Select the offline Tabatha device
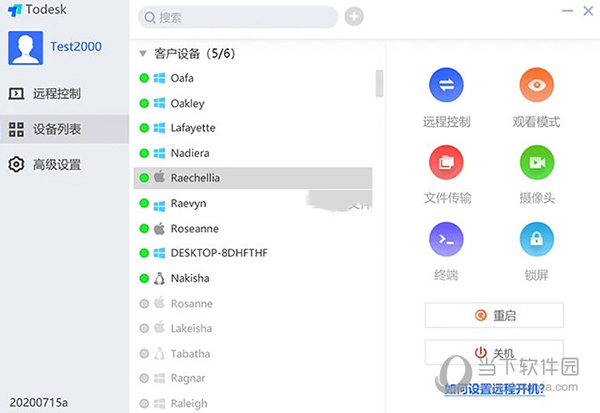Screen dimensions: 600x413 tap(253, 354)
